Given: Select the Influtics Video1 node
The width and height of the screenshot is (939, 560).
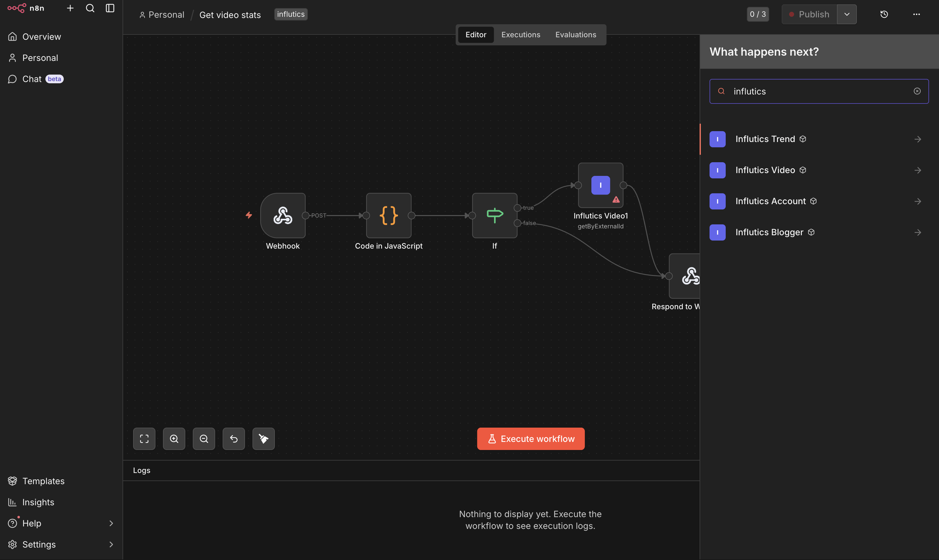Looking at the screenshot, I should click(x=600, y=185).
